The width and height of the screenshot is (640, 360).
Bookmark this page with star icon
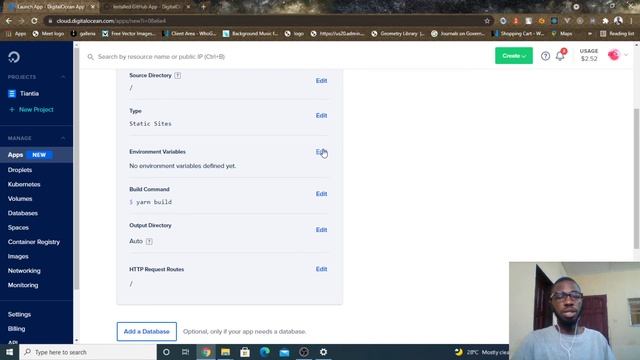[487, 21]
